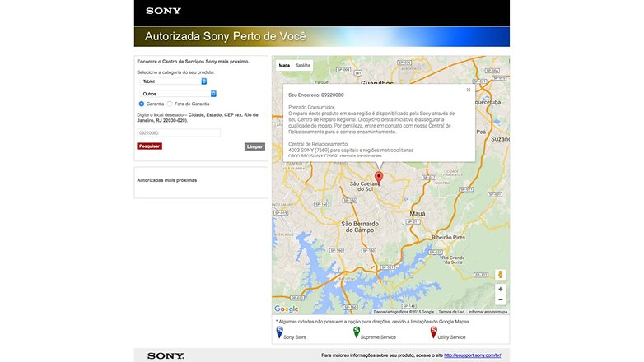Switch map to Satélite view
The height and width of the screenshot is (362, 644).
coord(303,65)
